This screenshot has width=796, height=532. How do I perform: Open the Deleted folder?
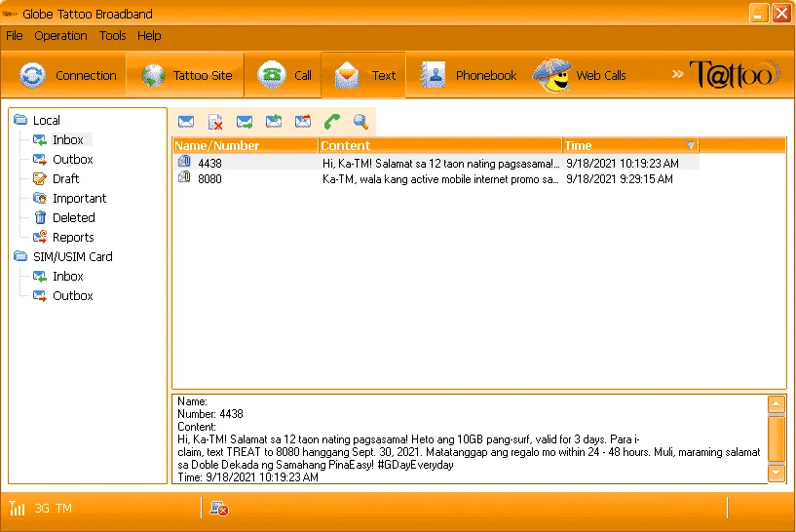(x=74, y=218)
